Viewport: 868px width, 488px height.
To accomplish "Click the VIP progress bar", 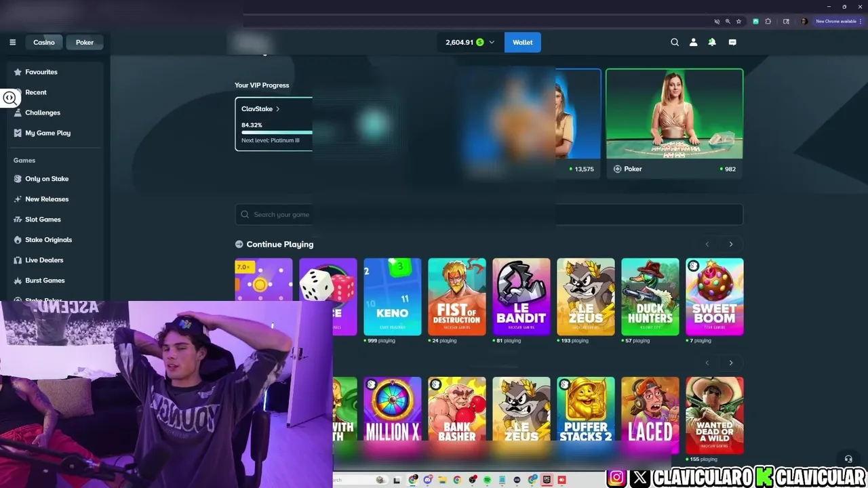I will pyautogui.click(x=277, y=133).
